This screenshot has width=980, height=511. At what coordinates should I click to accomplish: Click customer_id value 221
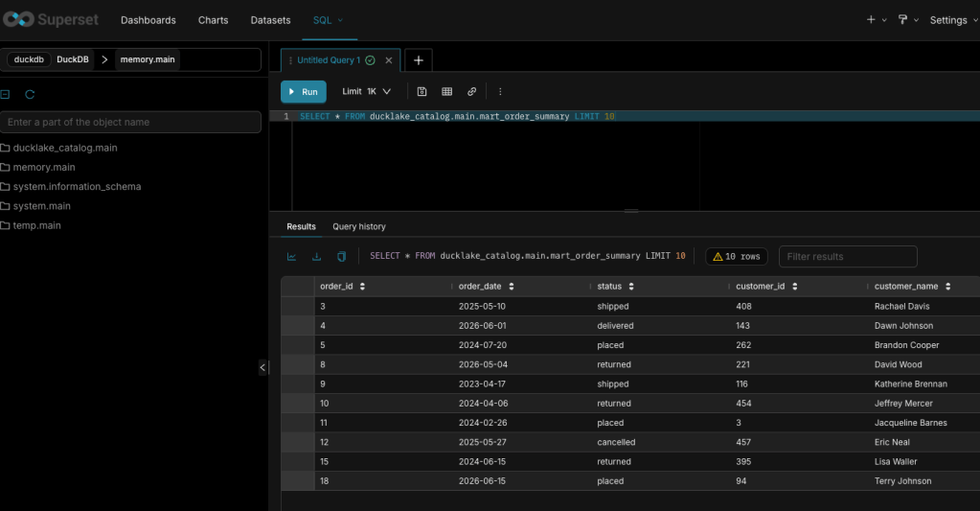pos(742,364)
